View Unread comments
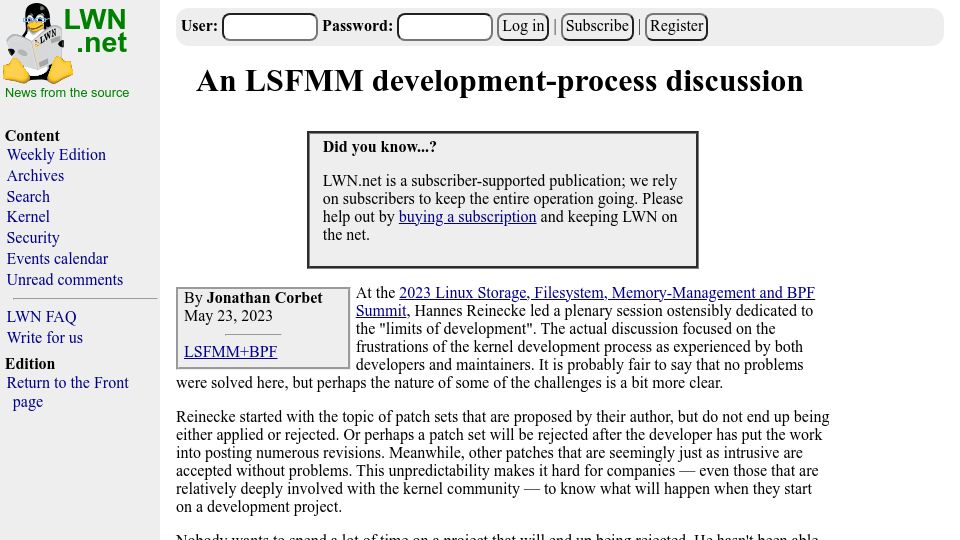The height and width of the screenshot is (540, 960). (x=65, y=279)
